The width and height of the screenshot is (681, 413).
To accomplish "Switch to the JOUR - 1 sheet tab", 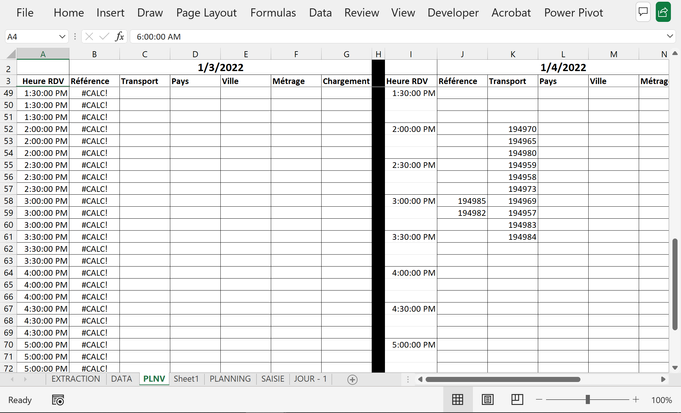I will click(310, 379).
